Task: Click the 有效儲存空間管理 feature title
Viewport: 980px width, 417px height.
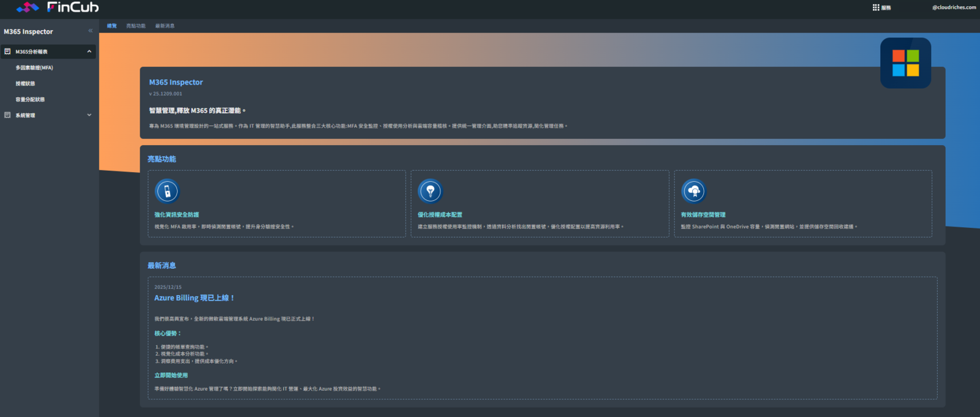Action: click(x=703, y=215)
